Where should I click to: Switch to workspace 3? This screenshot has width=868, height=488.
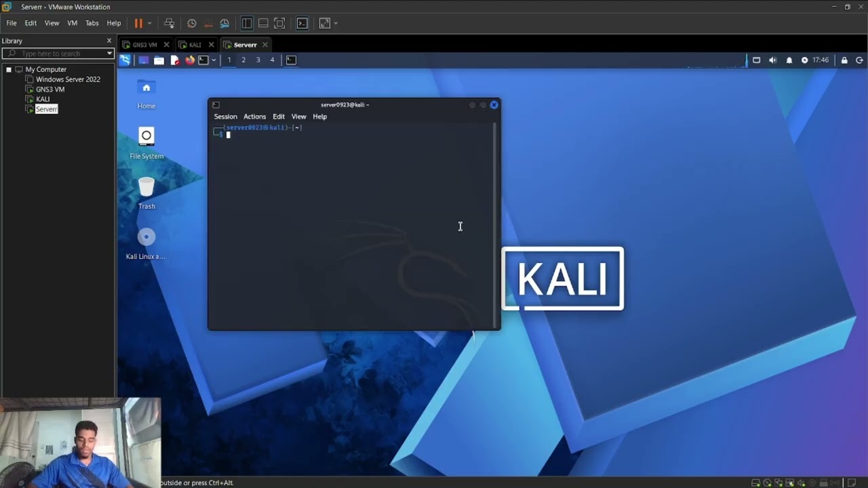pyautogui.click(x=258, y=60)
